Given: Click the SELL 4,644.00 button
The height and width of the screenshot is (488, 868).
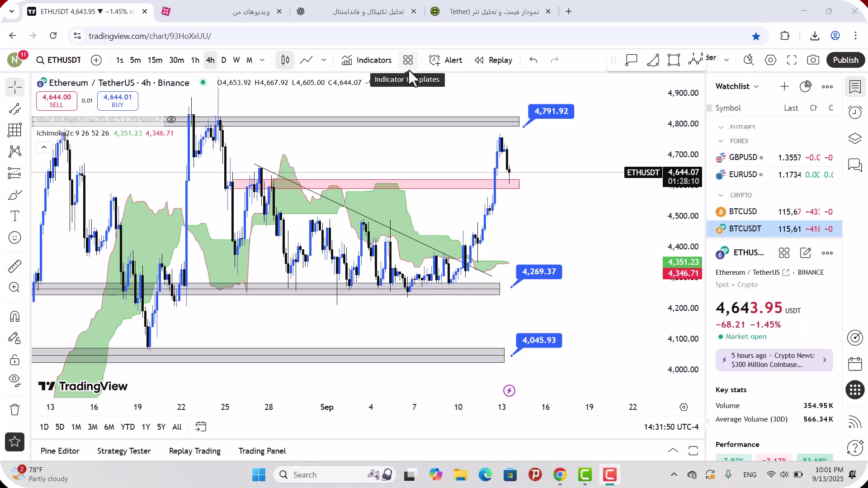Looking at the screenshot, I should click(x=57, y=101).
